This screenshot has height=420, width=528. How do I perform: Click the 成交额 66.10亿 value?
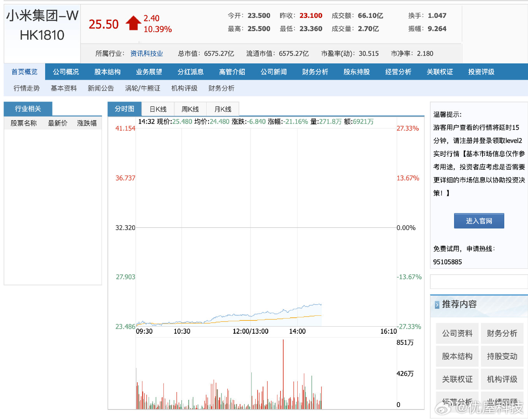[370, 16]
